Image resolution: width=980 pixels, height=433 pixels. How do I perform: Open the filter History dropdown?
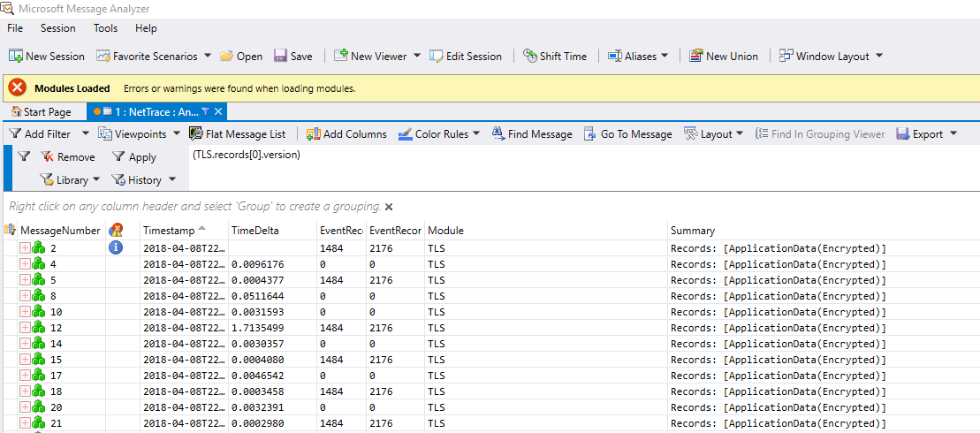[x=143, y=180]
